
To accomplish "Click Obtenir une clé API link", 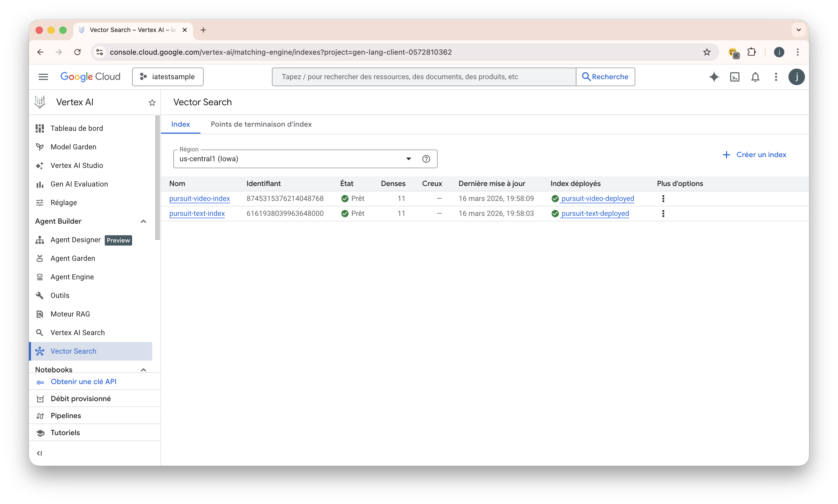I will point(83,381).
